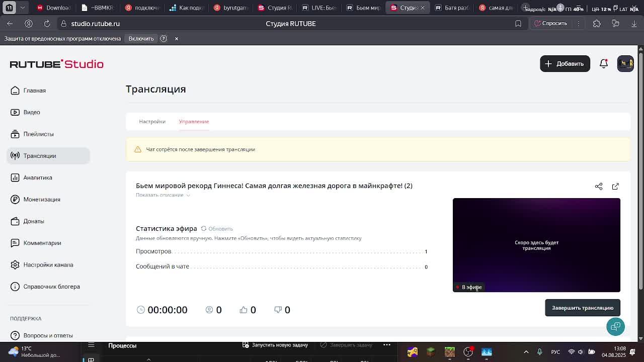
Task: Click the Донаты sidebar icon
Action: coord(15,221)
